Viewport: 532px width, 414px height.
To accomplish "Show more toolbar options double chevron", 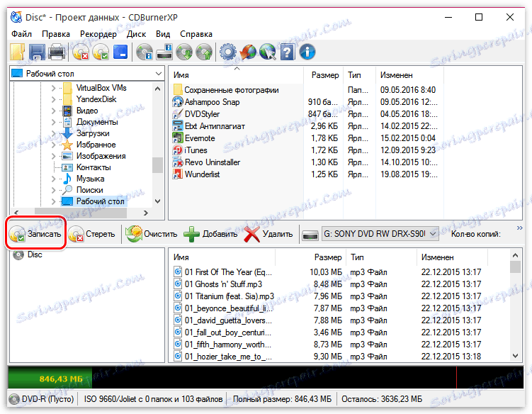I will 519,228.
